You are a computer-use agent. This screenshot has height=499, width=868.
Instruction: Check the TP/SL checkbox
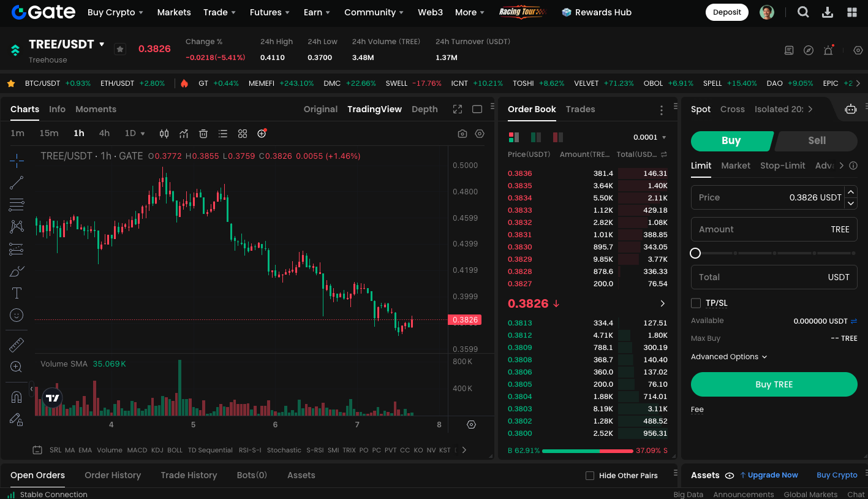[696, 303]
